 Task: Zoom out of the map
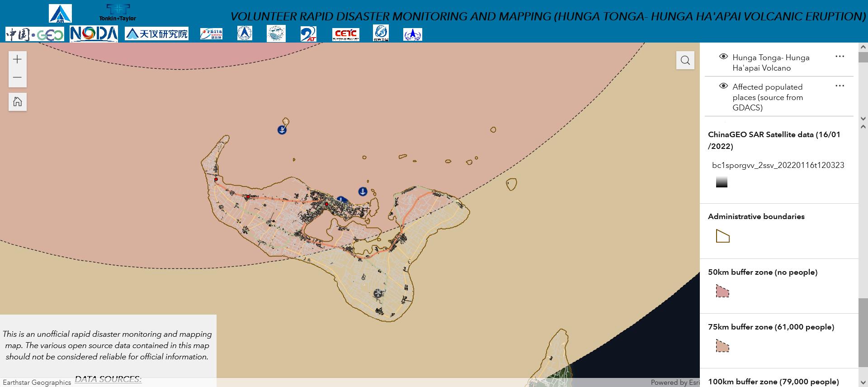pos(18,77)
